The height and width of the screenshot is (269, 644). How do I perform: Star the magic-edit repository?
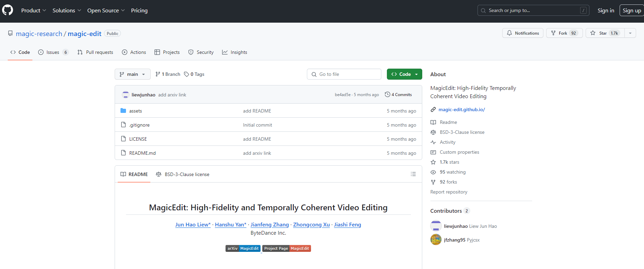click(x=605, y=33)
